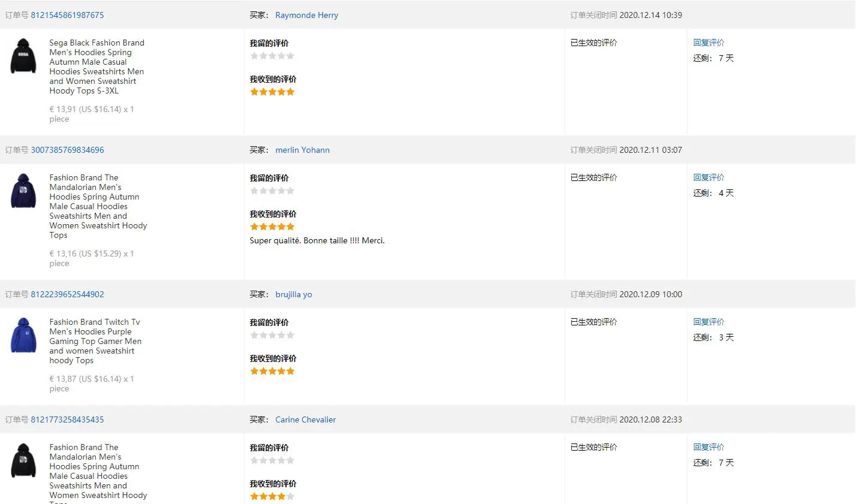Click the Sega black hoodie thumbnail
This screenshot has width=856, height=504.
[23, 56]
